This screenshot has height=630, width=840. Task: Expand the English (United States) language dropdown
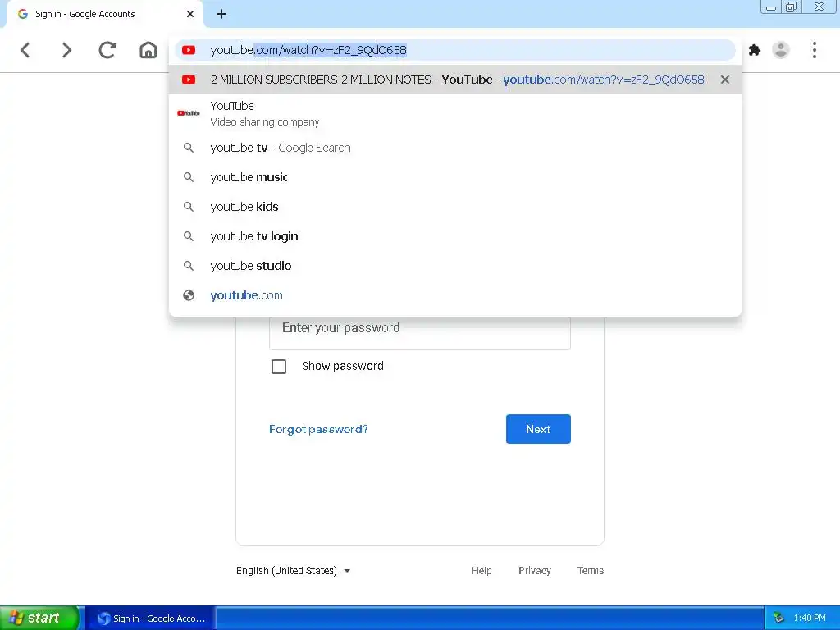(x=293, y=571)
